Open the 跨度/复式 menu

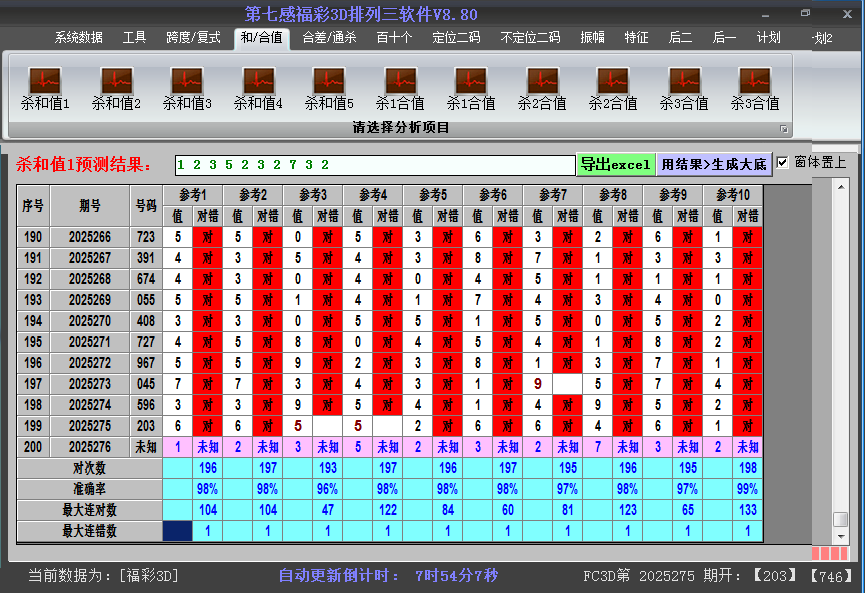(x=190, y=38)
